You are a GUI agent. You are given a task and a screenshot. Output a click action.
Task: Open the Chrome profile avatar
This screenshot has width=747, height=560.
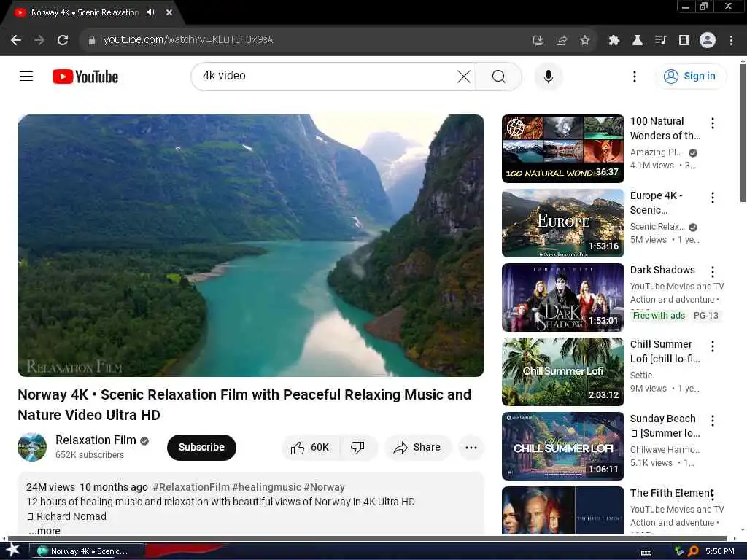pyautogui.click(x=708, y=40)
